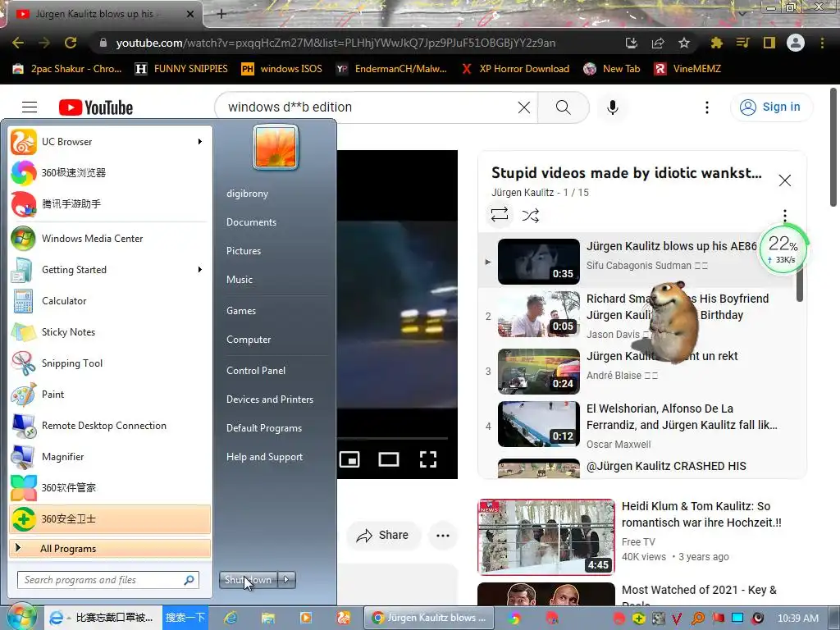The width and height of the screenshot is (840, 630).
Task: Open Shut down options arrow
Action: (x=286, y=580)
